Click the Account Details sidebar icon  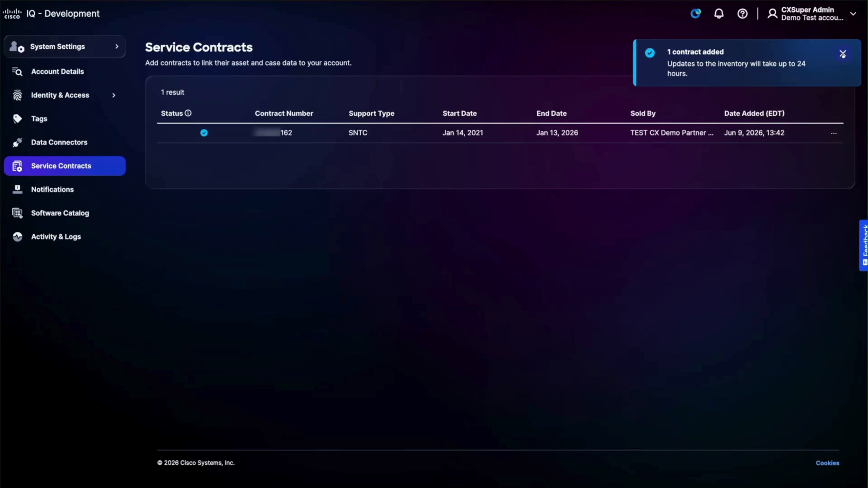(17, 71)
